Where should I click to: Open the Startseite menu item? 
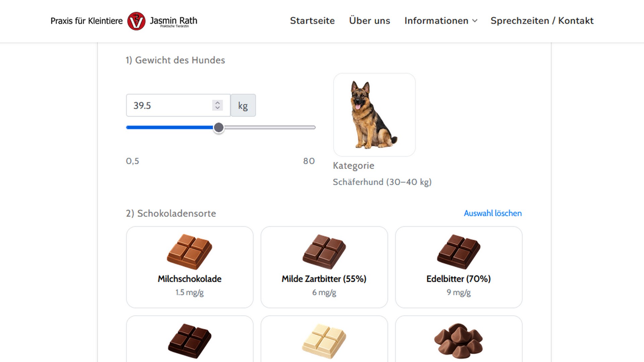(x=312, y=21)
